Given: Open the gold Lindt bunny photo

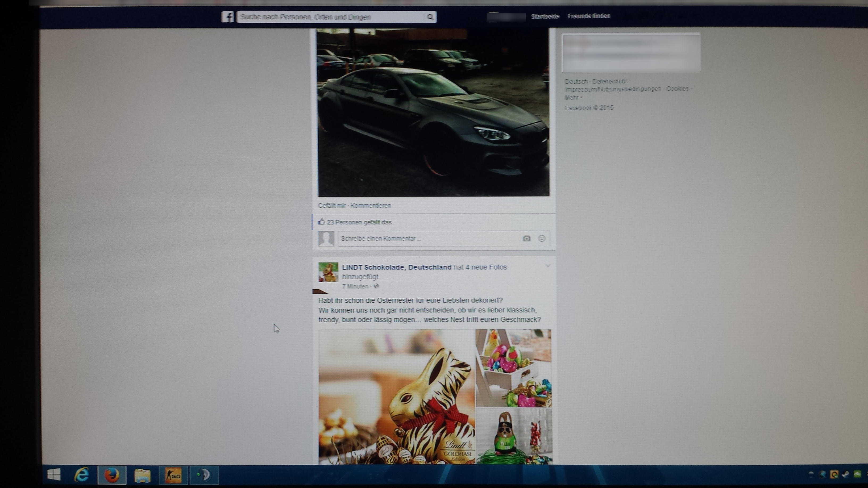Looking at the screenshot, I should pos(397,397).
